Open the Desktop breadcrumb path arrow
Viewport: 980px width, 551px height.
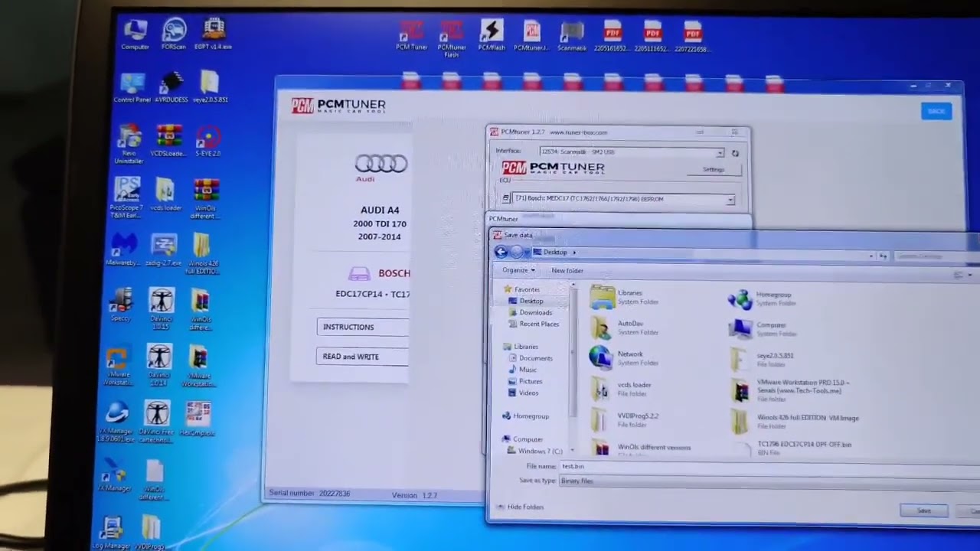click(x=574, y=253)
